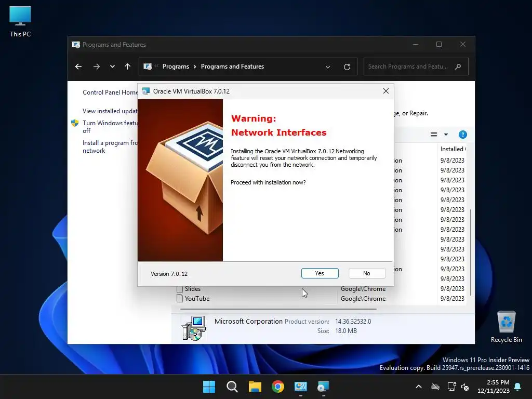Screen dimensions: 532x399
Task: Click the cloud sync tray icon
Action: pos(435,387)
